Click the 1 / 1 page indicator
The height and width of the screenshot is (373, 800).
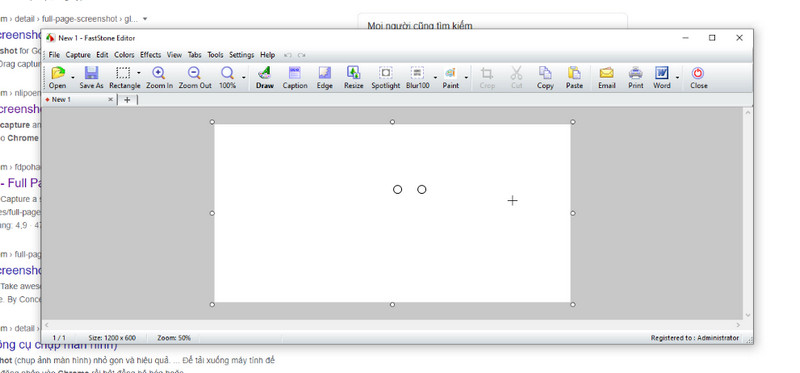(x=59, y=338)
